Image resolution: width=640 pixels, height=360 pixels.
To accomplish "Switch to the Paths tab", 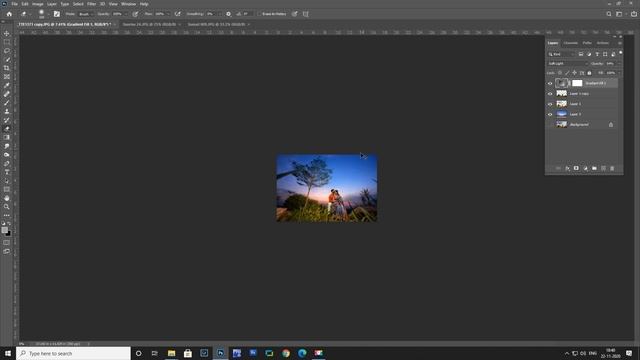I will [587, 43].
